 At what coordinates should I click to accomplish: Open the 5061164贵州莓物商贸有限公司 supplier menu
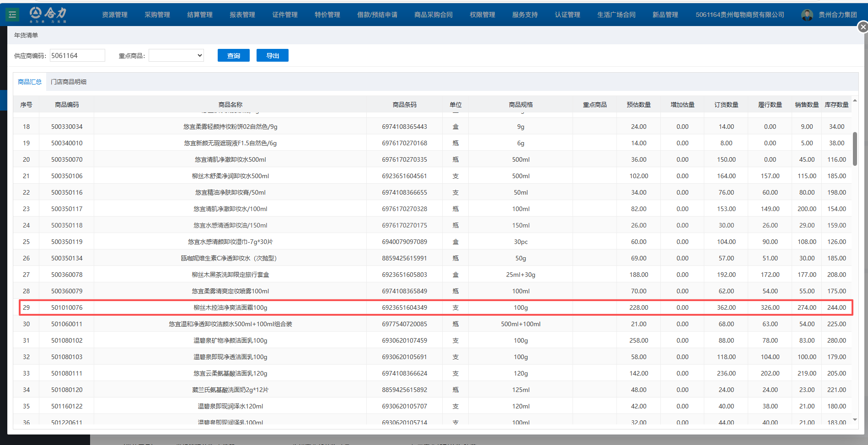pos(739,15)
